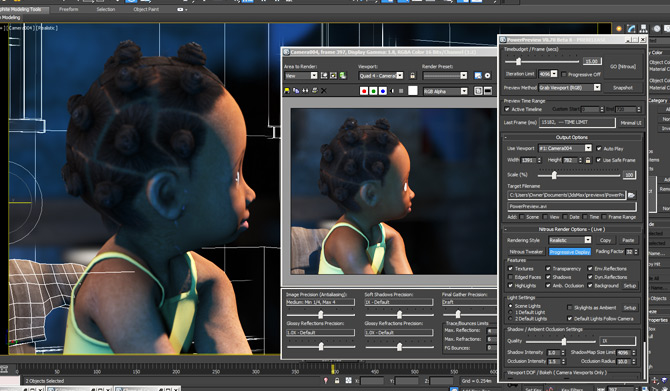Save the rendered image using the save icon
This screenshot has width=670, height=391.
[287, 91]
